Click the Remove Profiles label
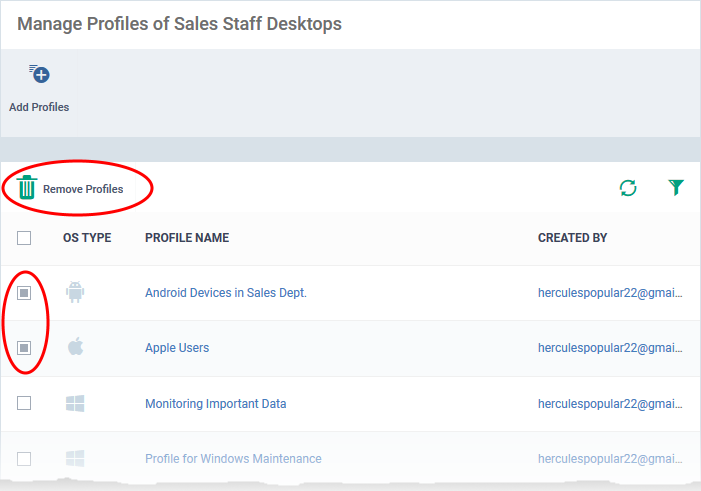The height and width of the screenshot is (491, 701). click(83, 189)
